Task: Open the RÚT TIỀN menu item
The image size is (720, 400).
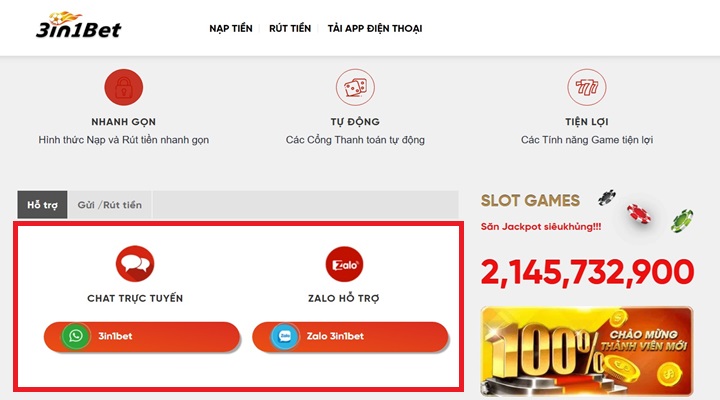Action: pyautogui.click(x=290, y=29)
